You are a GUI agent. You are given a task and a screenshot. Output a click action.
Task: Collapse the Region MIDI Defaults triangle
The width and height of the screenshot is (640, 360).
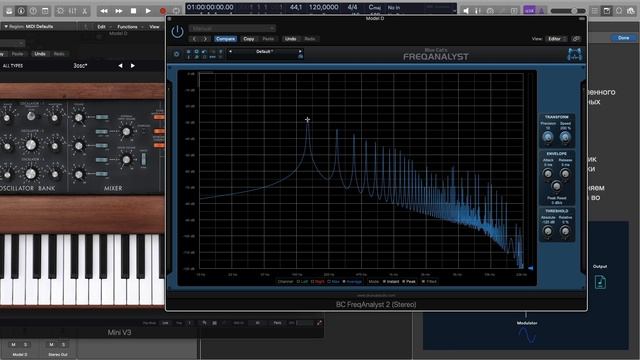coord(6,27)
